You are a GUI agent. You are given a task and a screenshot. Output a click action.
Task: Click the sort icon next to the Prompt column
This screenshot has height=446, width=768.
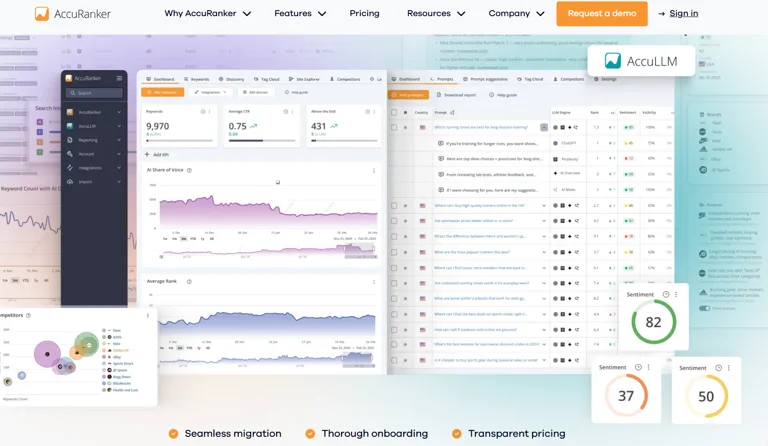click(x=452, y=113)
